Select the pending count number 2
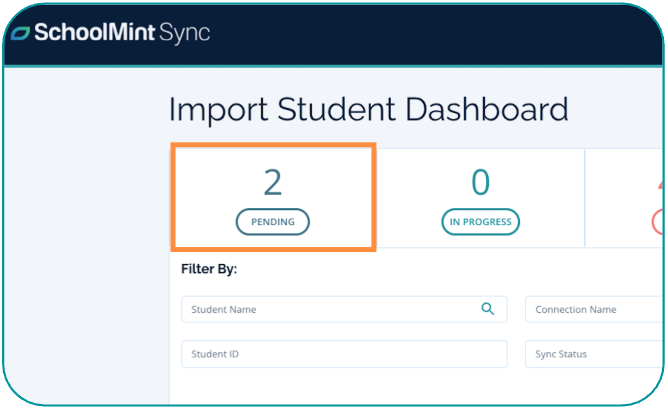The image size is (668, 410). (x=272, y=182)
